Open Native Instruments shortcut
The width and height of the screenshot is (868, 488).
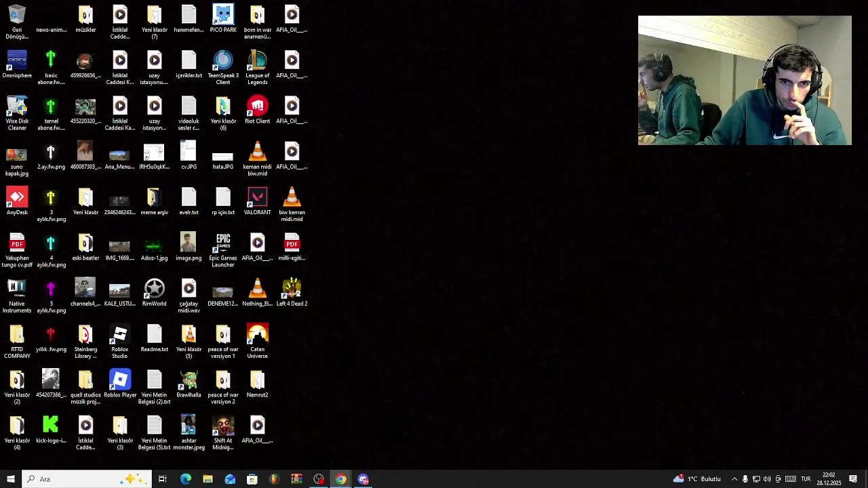tap(17, 296)
